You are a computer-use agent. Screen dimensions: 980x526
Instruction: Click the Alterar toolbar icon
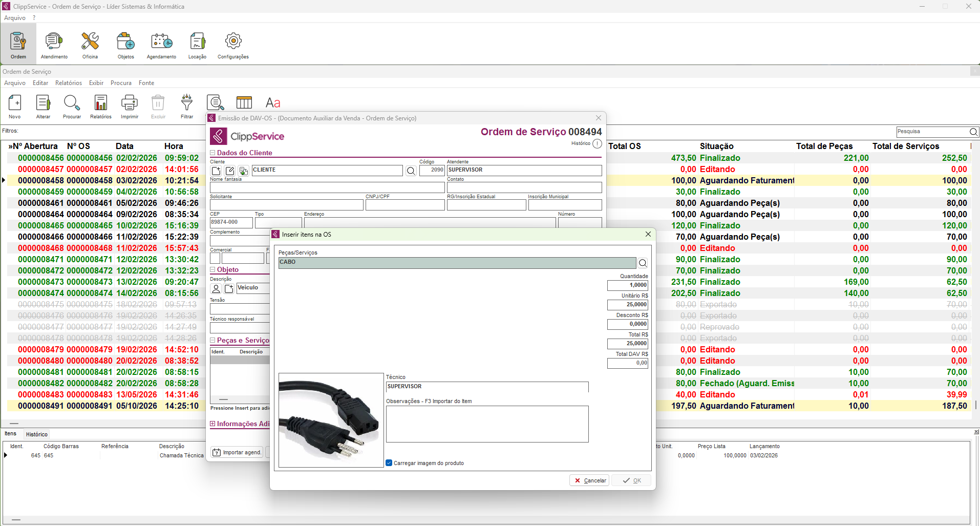point(44,107)
